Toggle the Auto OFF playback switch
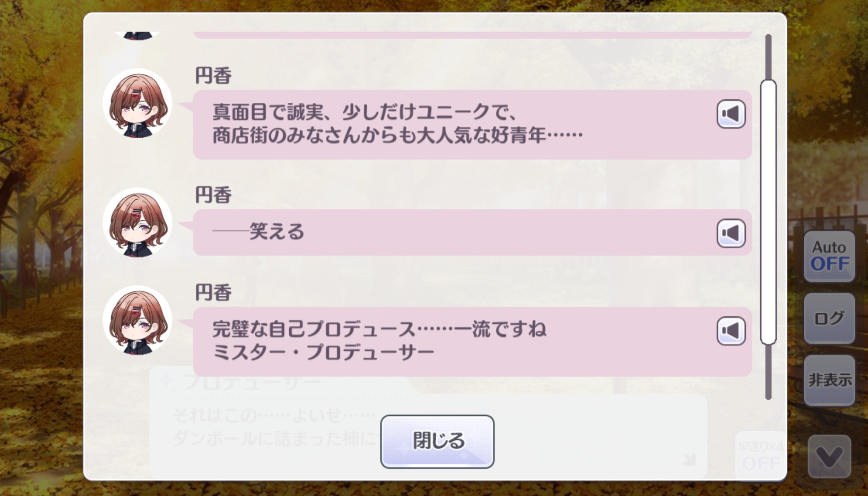868x496 pixels. (829, 256)
